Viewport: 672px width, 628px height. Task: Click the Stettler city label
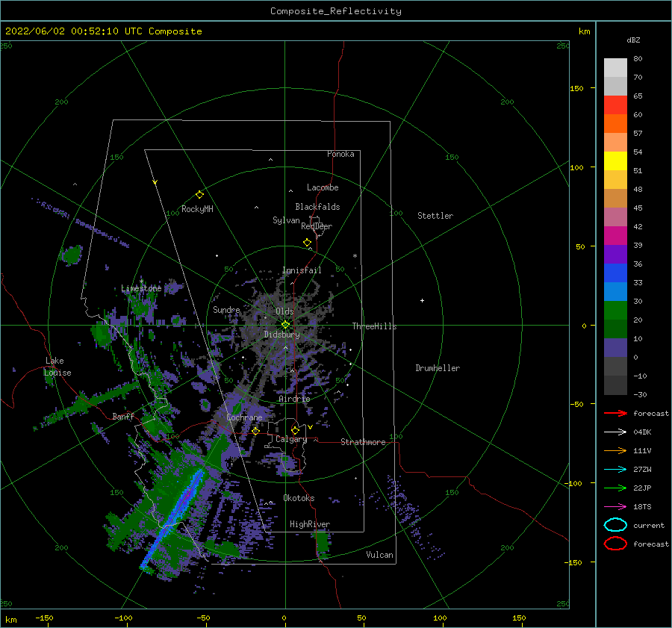click(435, 216)
